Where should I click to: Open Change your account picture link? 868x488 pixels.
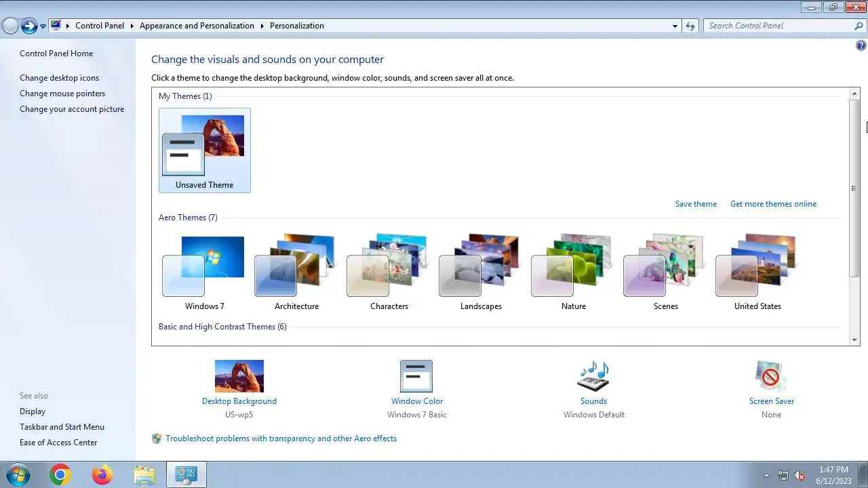click(x=72, y=109)
